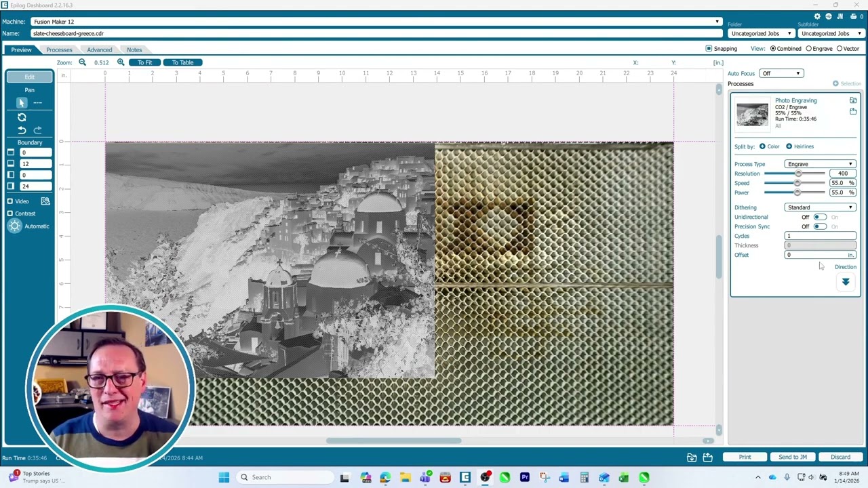Redo the last edit
The image size is (868, 488).
tap(37, 130)
